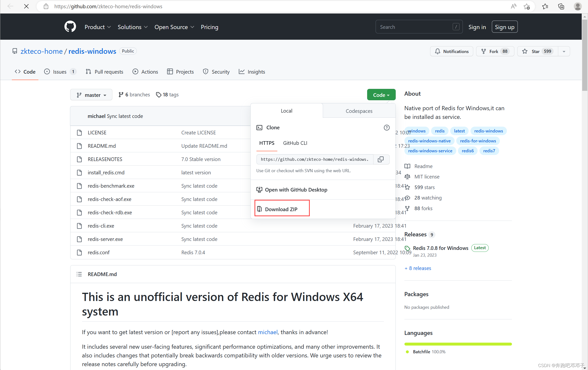Click the GitHub octocat logo
Screen dimensions: 588x370
70,27
